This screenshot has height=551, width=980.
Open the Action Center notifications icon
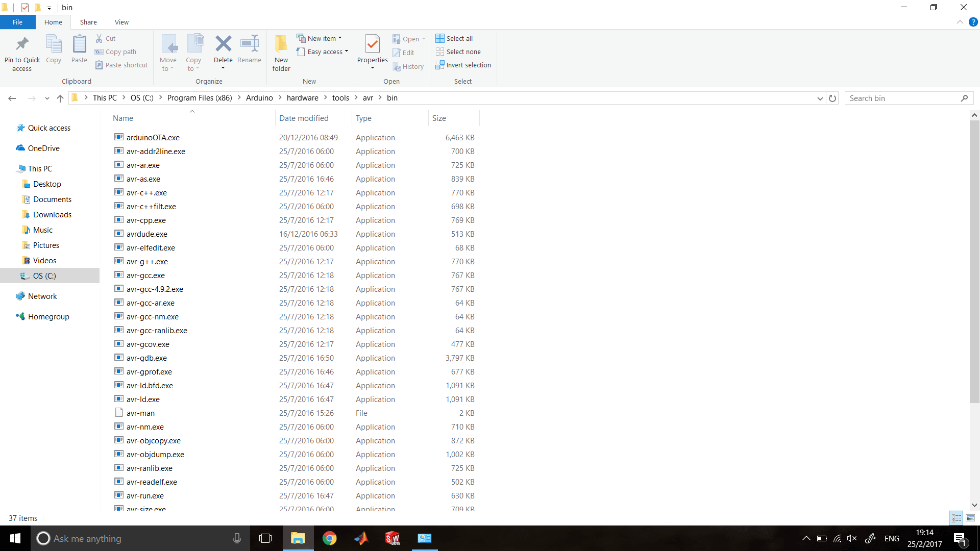click(960, 538)
